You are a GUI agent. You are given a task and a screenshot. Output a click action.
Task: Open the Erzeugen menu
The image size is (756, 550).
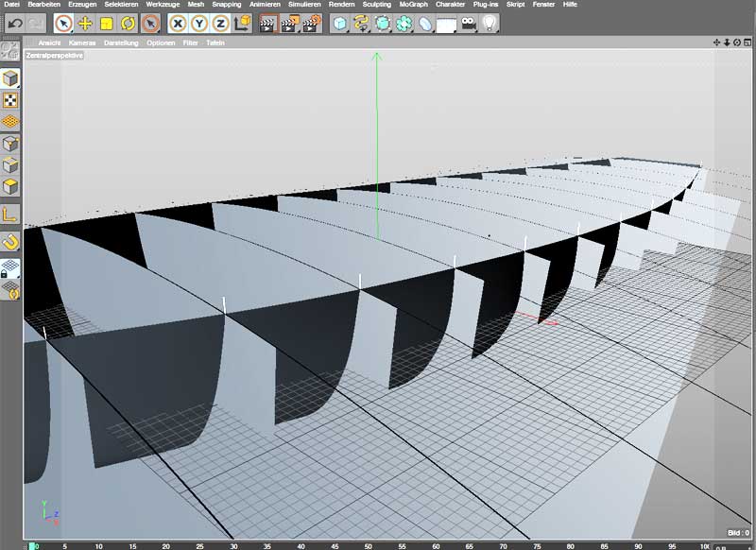[82, 5]
